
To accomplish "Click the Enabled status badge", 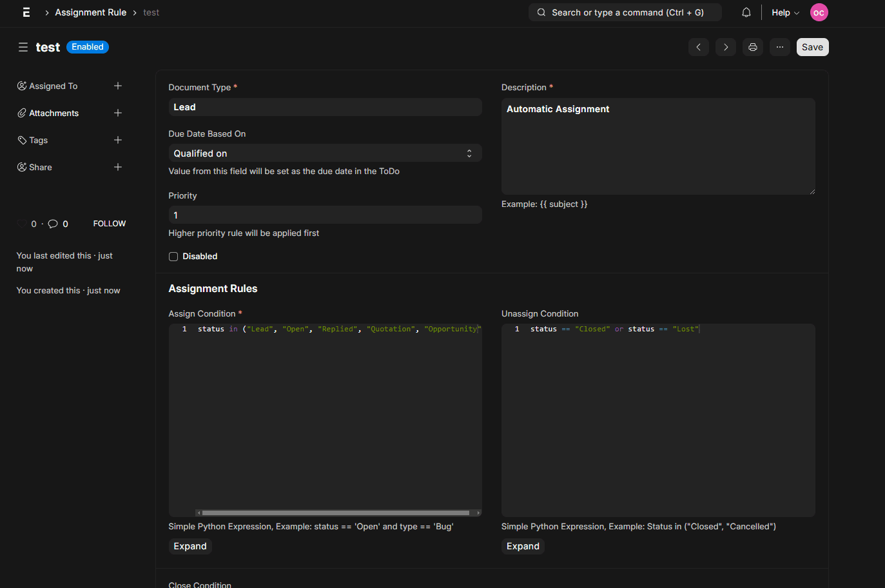I will point(88,47).
